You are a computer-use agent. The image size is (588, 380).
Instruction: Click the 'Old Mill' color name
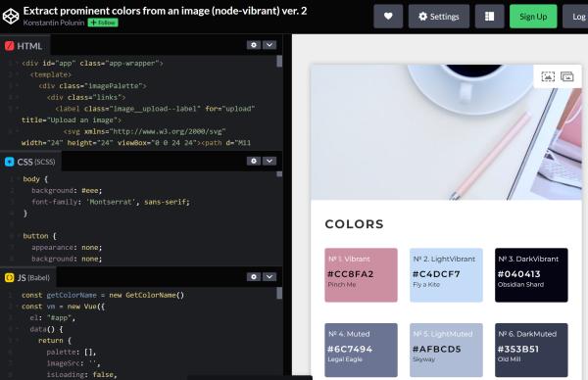pyautogui.click(x=509, y=359)
